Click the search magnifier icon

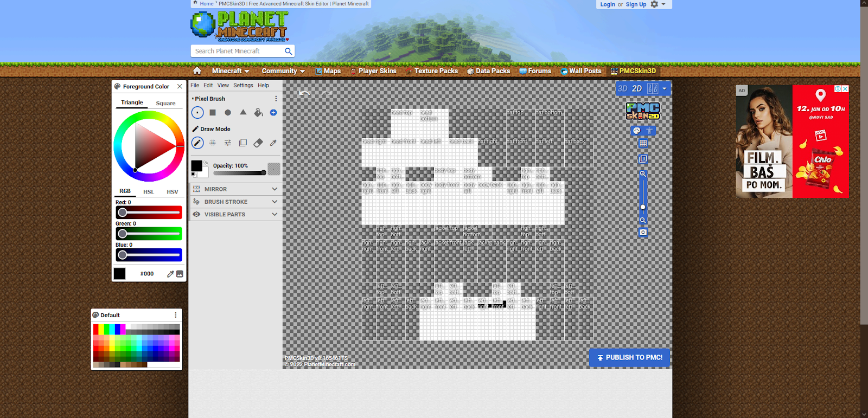click(x=288, y=51)
